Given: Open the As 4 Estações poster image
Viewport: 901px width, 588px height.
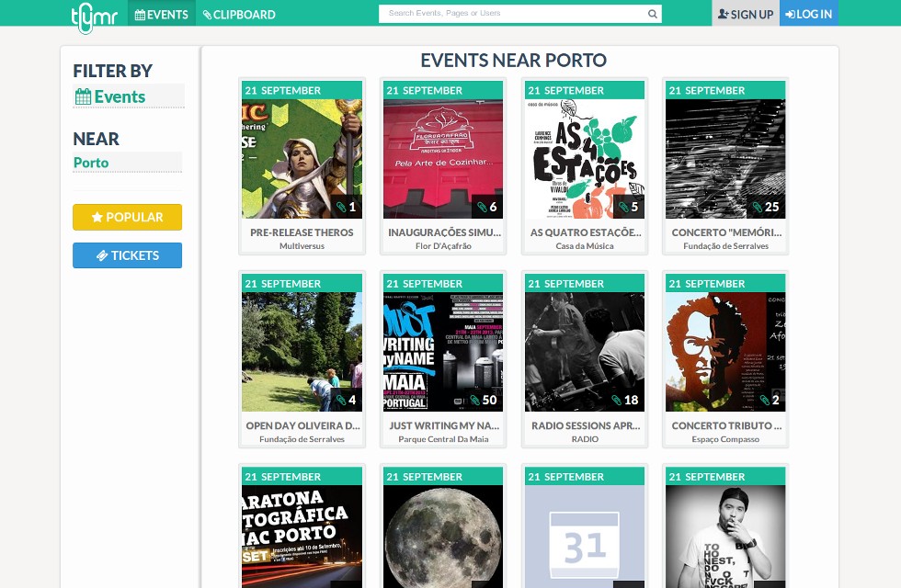Looking at the screenshot, I should click(585, 158).
